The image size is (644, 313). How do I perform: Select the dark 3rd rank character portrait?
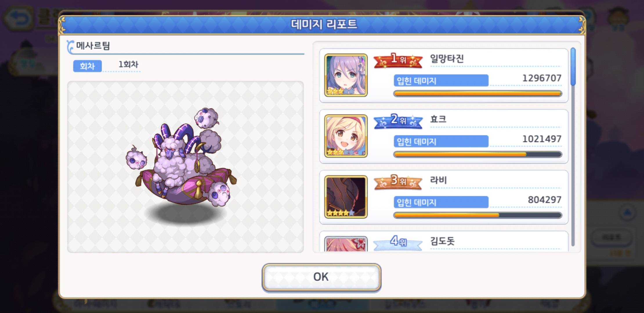tap(346, 197)
